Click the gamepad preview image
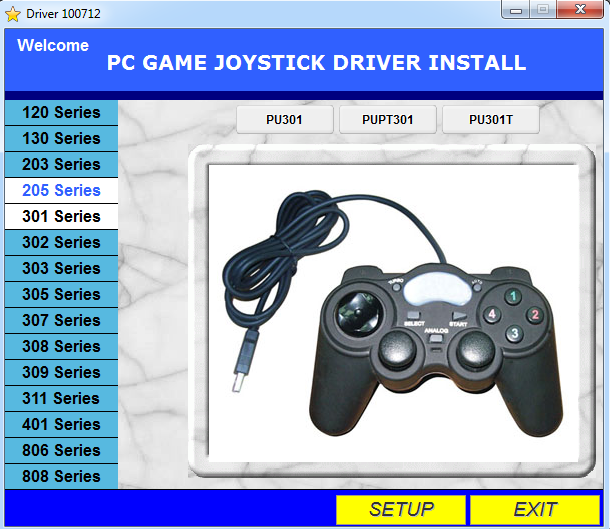 [x=393, y=313]
